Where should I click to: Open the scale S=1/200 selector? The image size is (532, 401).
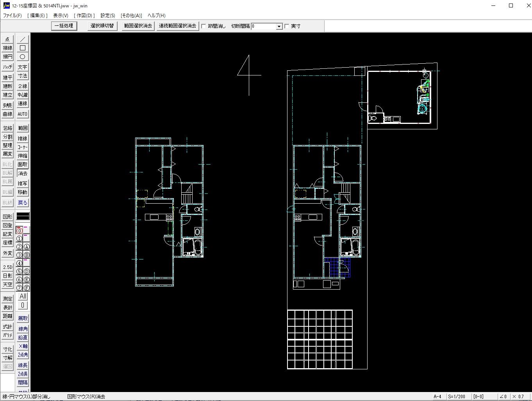click(x=457, y=396)
